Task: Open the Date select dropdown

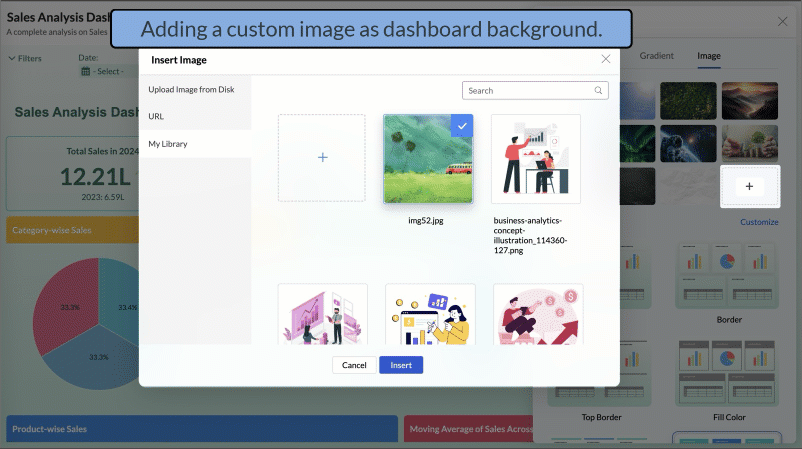Action: (108, 72)
